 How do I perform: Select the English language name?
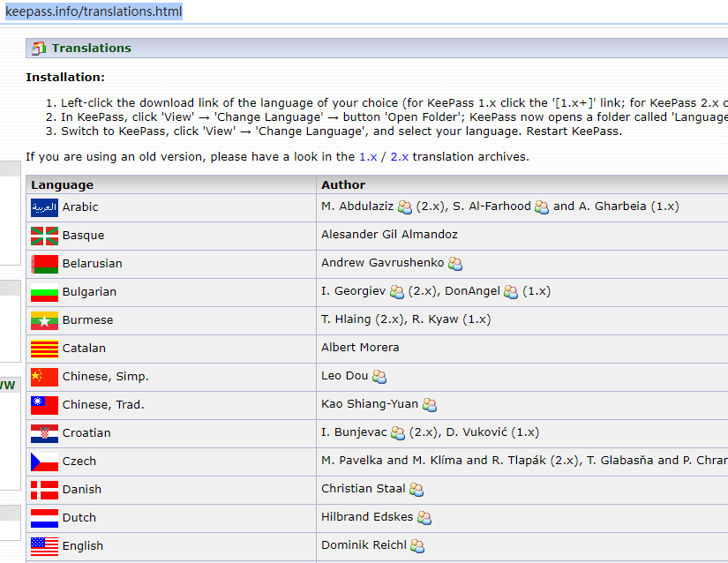[83, 546]
